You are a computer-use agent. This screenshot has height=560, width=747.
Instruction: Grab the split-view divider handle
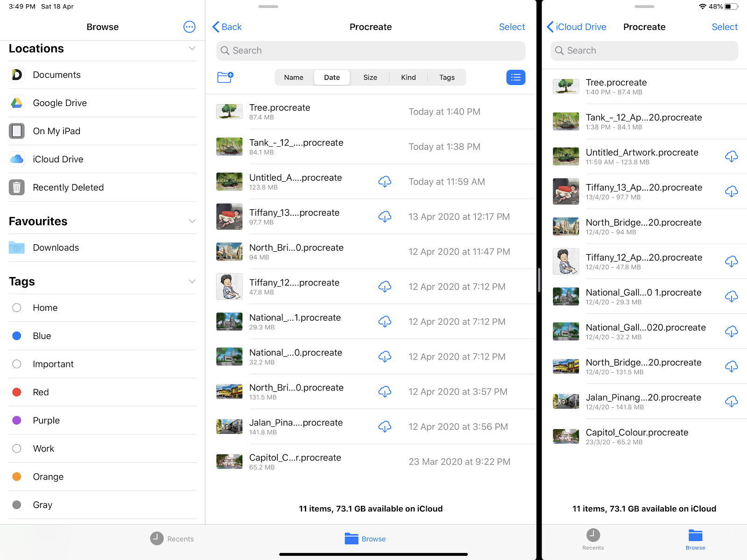[x=539, y=280]
